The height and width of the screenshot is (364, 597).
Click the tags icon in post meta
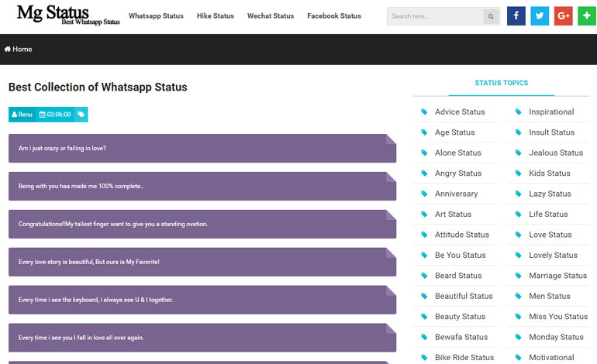(81, 115)
